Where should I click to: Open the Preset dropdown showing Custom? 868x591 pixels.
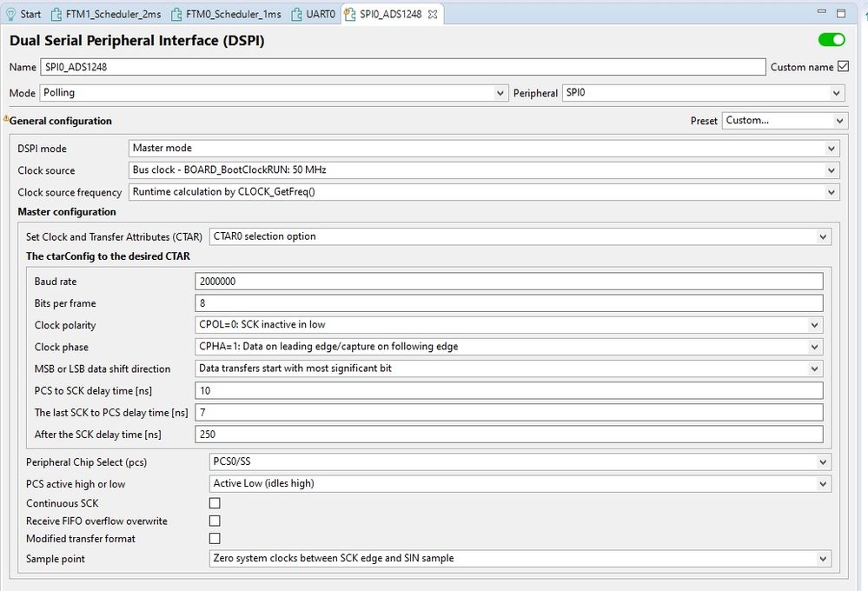[785, 120]
